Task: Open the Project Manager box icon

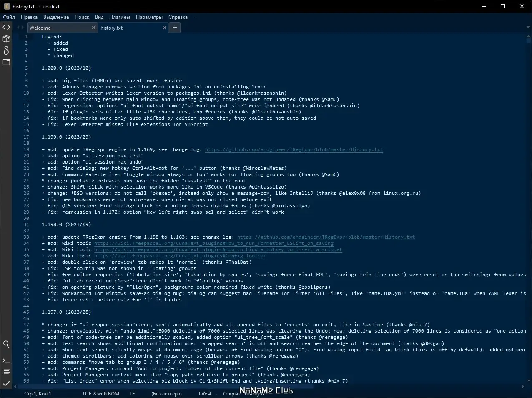Action: pos(6,39)
